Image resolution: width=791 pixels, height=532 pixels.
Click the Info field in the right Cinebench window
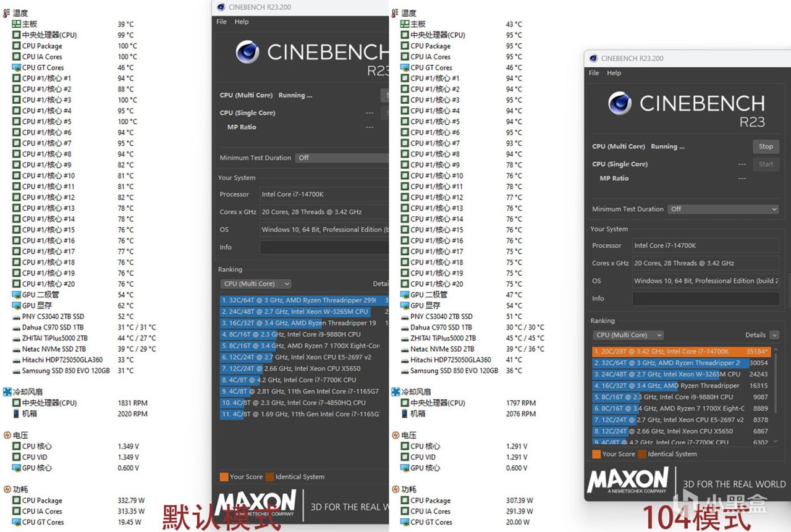click(x=705, y=298)
